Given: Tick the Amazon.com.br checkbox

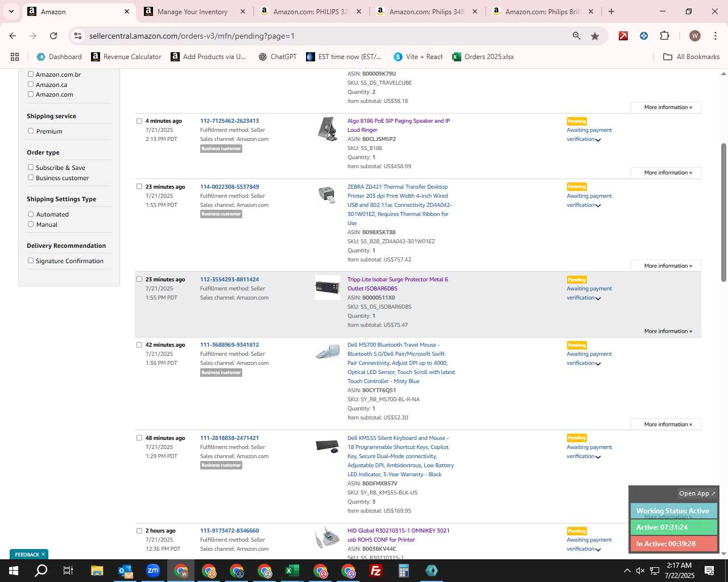Looking at the screenshot, I should (31, 74).
